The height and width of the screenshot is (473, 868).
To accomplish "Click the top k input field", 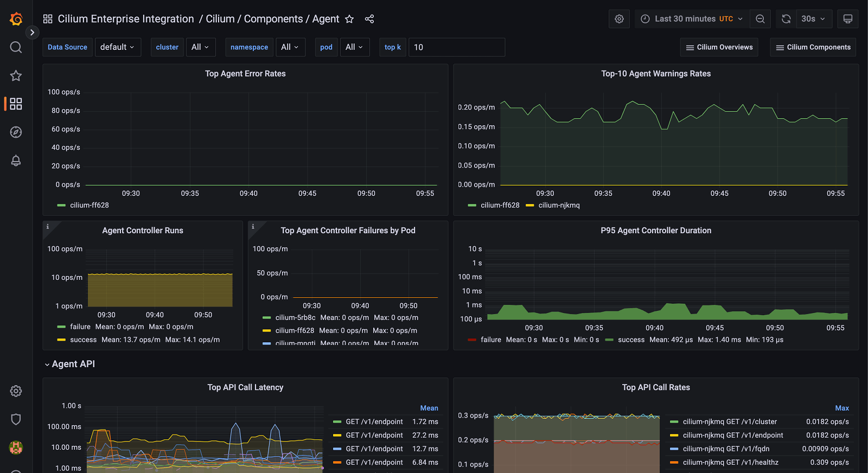I will [x=456, y=47].
